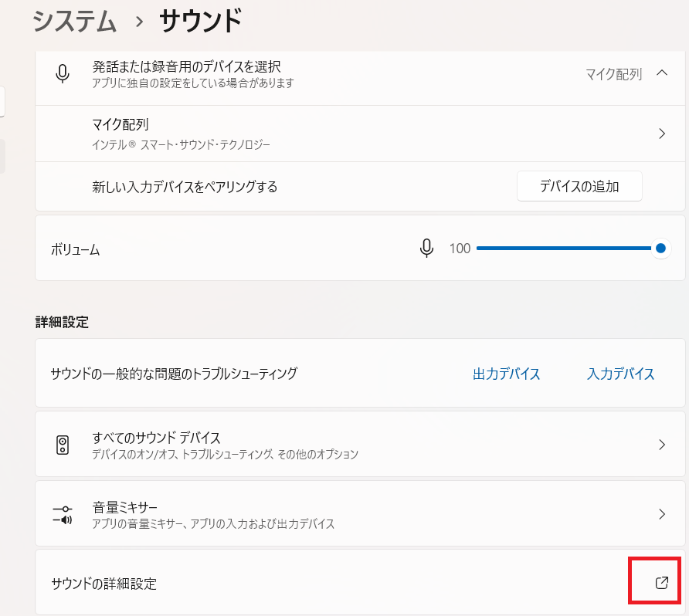
Task: Open the 音量ミキサー row label
Action: tap(125, 508)
